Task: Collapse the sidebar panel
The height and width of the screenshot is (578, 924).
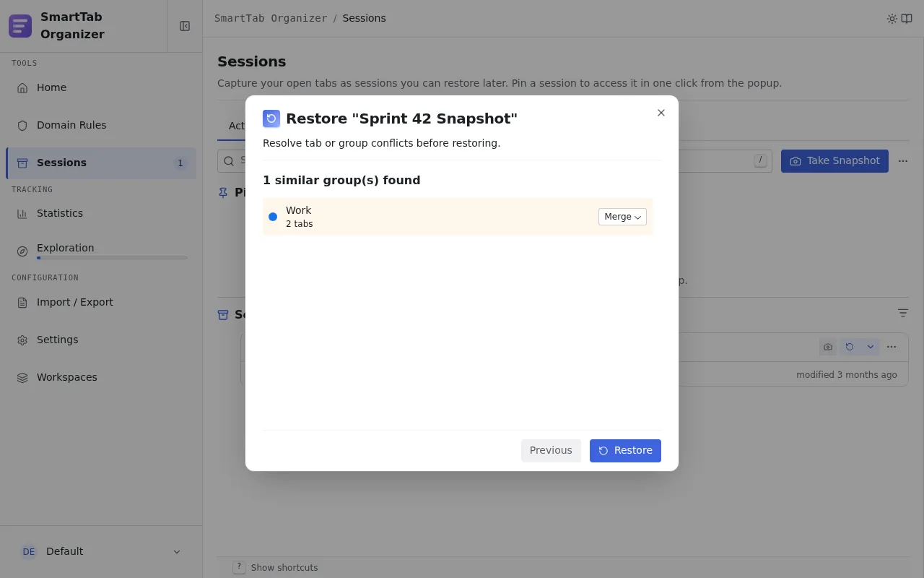Action: [185, 26]
